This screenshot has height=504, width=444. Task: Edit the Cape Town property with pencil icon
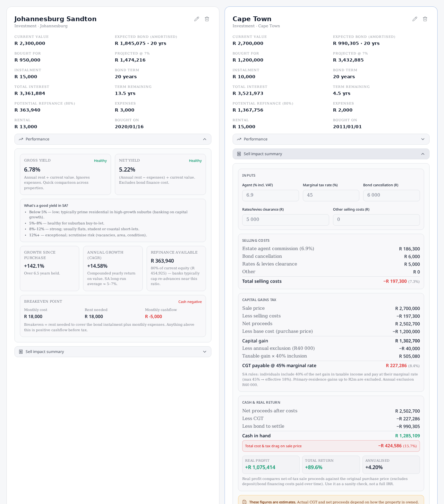[415, 19]
